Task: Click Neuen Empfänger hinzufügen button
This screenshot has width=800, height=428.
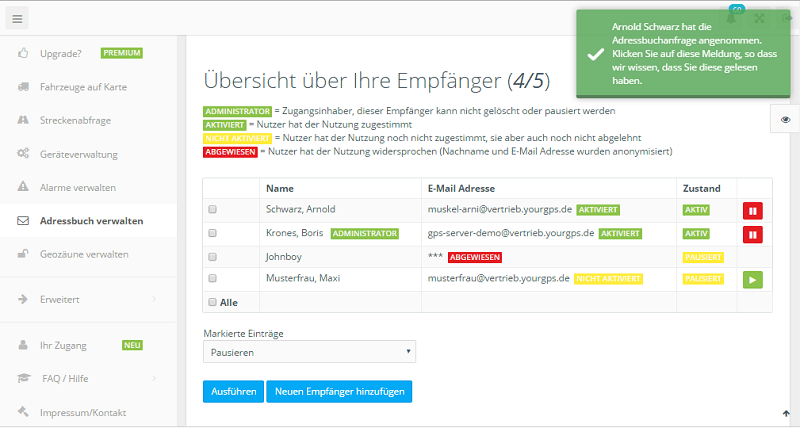Action: (339, 391)
